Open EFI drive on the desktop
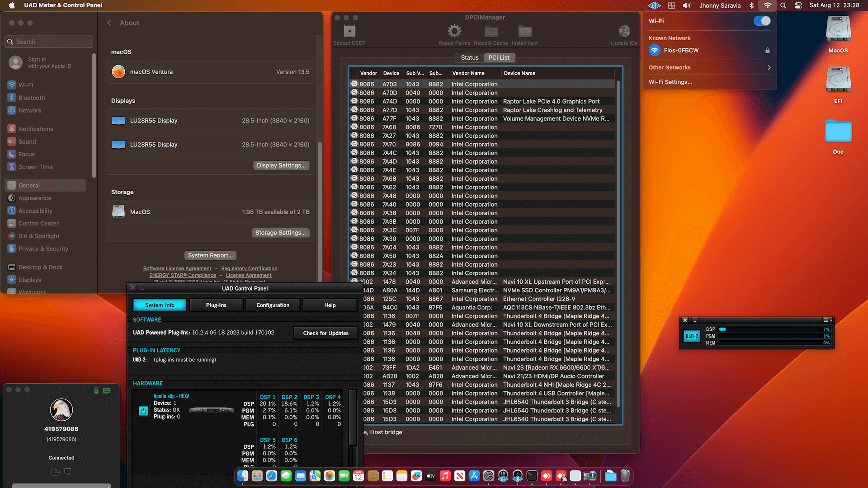The image size is (868, 488). coord(838,84)
